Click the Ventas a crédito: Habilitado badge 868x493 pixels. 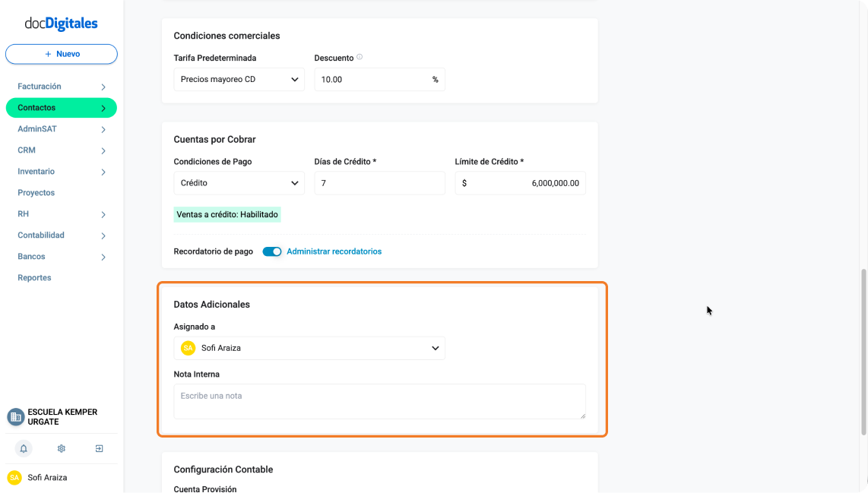(227, 215)
